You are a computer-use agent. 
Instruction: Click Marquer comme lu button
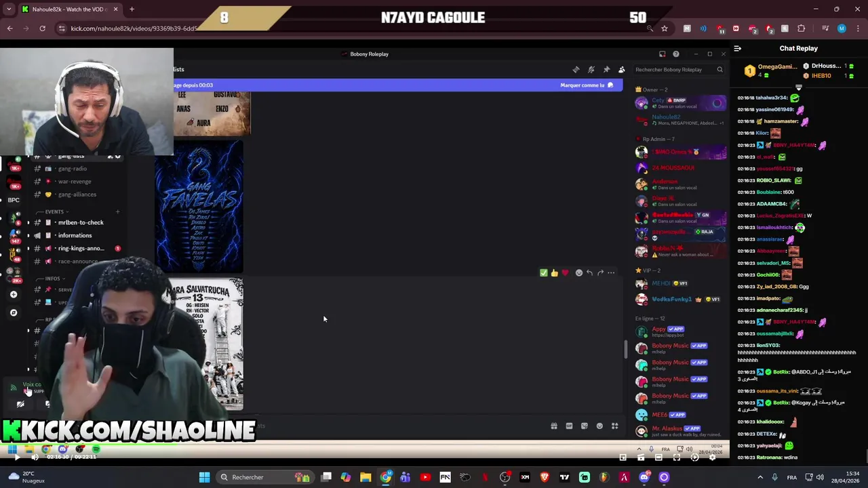(x=587, y=85)
